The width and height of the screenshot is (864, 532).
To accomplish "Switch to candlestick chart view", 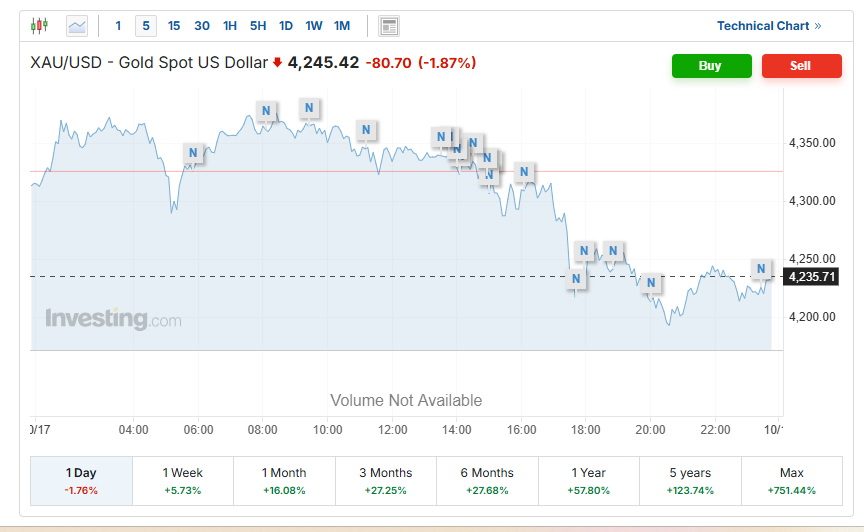I will (x=39, y=26).
